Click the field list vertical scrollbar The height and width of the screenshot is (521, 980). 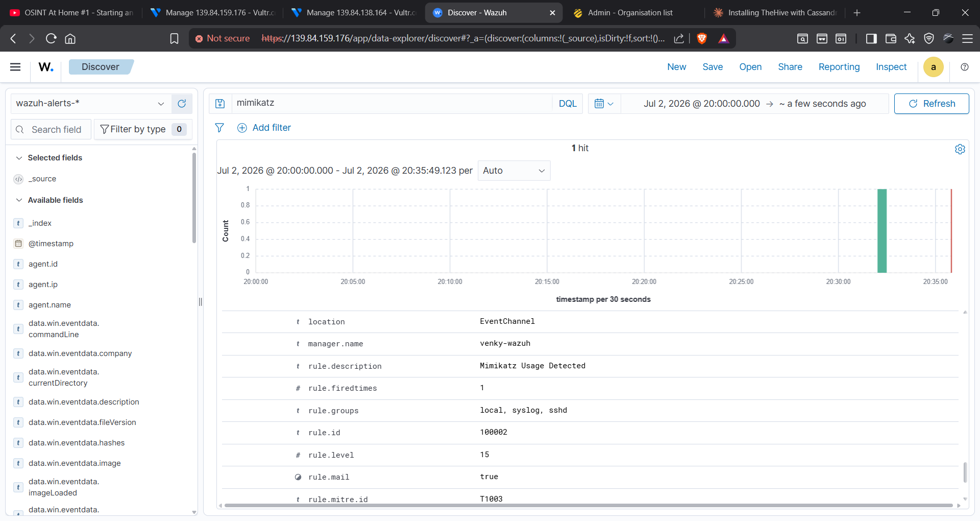[x=194, y=197]
